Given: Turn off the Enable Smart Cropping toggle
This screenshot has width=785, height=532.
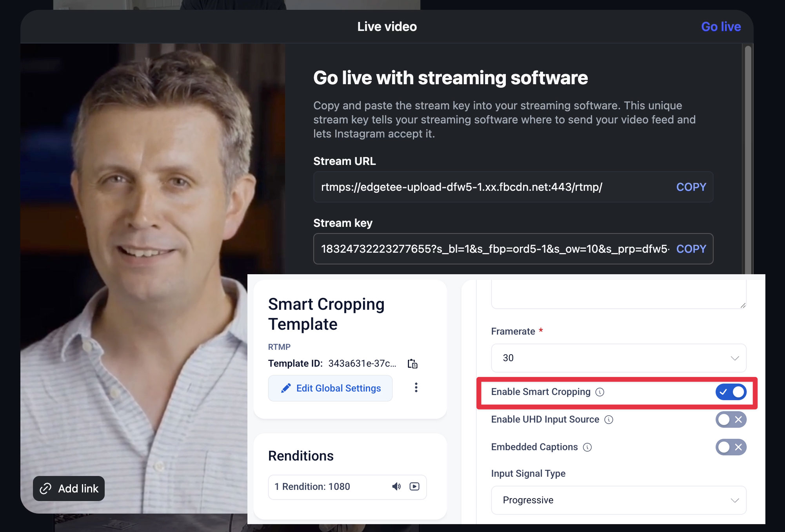Looking at the screenshot, I should (731, 392).
